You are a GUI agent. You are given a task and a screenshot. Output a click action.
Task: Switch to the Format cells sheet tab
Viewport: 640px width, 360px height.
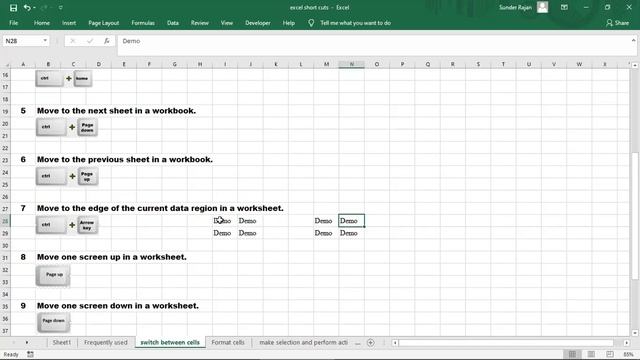[x=228, y=342]
